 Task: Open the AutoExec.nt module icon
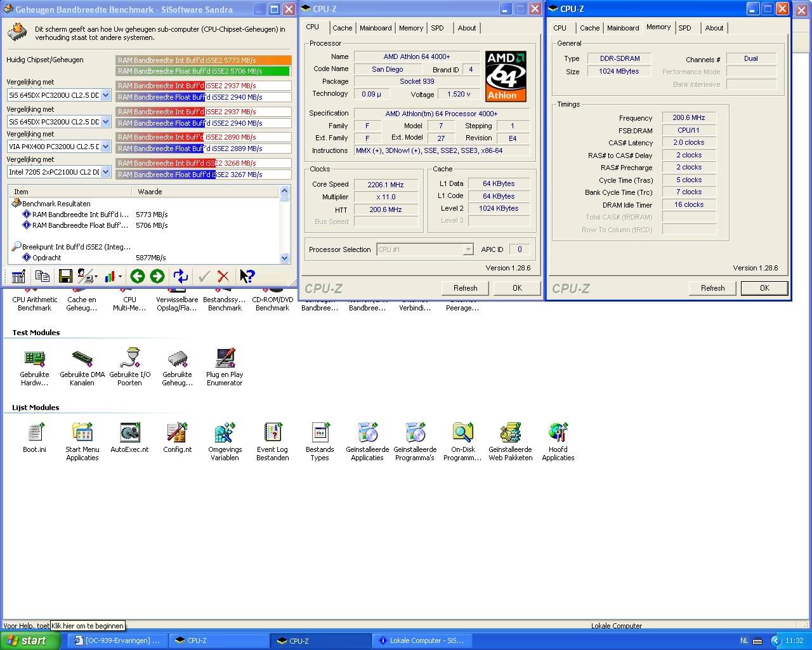tap(129, 438)
